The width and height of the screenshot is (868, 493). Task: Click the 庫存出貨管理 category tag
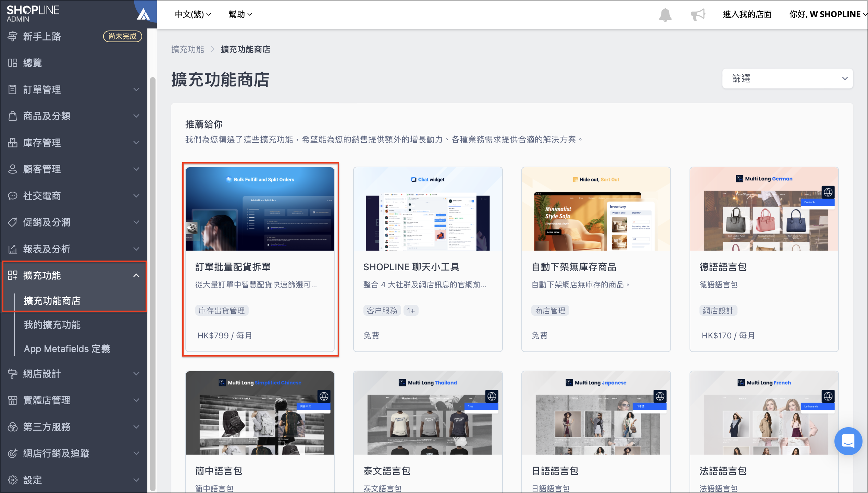tap(222, 311)
